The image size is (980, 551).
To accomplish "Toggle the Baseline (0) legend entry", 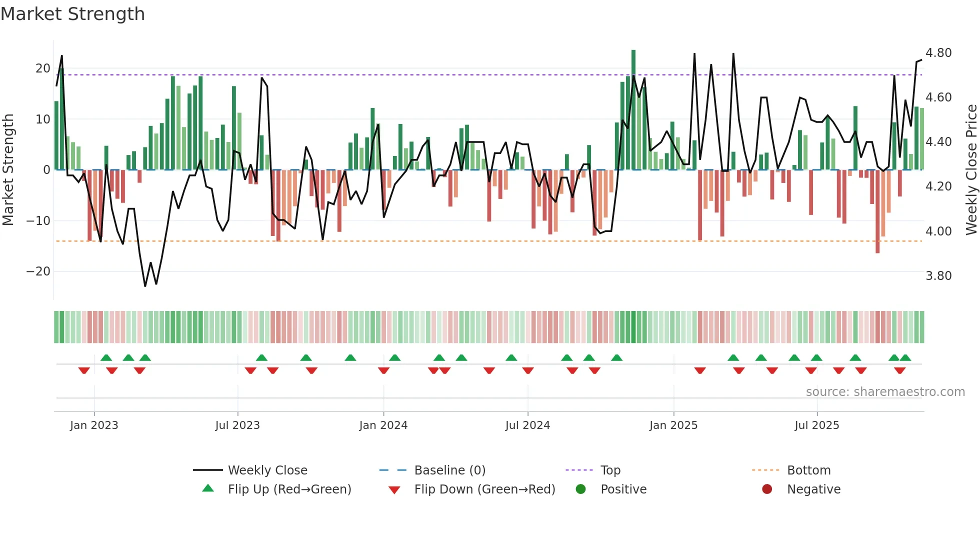I will [x=449, y=470].
